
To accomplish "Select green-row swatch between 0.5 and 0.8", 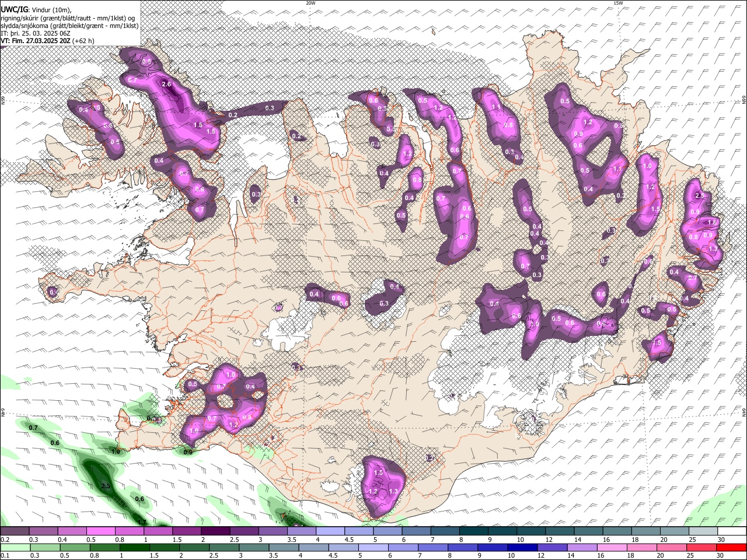I will (x=75, y=548).
